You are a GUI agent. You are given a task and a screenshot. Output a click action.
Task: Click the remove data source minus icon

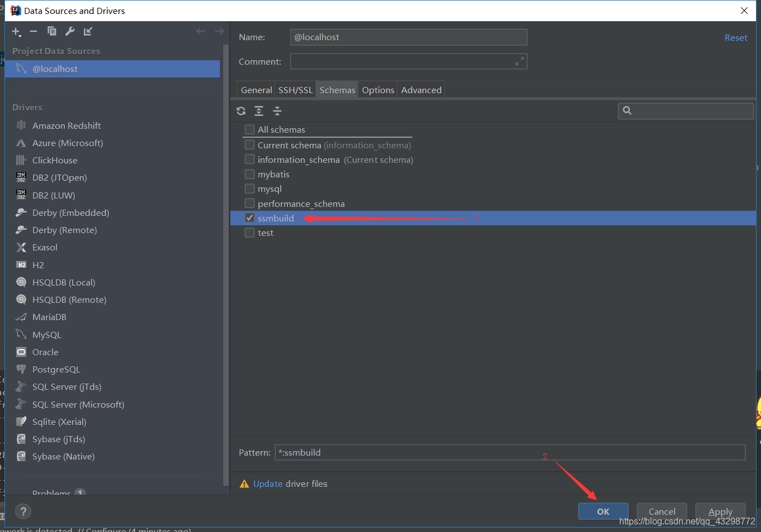coord(33,32)
